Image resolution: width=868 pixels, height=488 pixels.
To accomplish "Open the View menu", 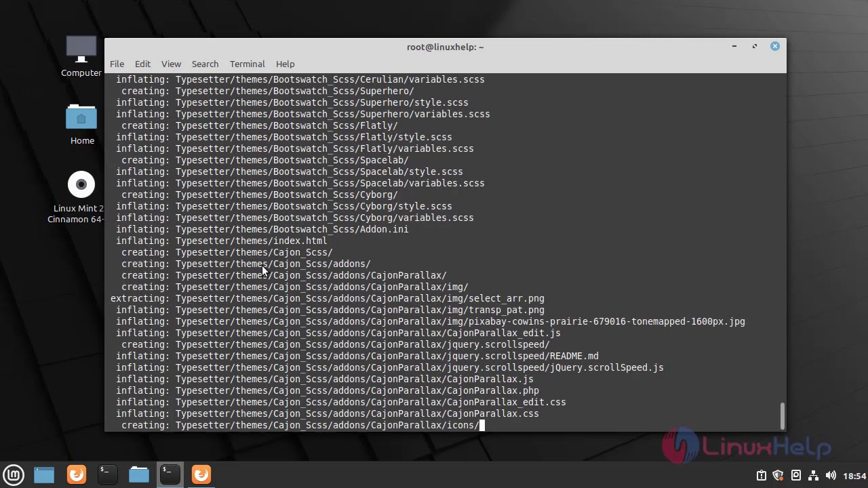I will pyautogui.click(x=171, y=64).
